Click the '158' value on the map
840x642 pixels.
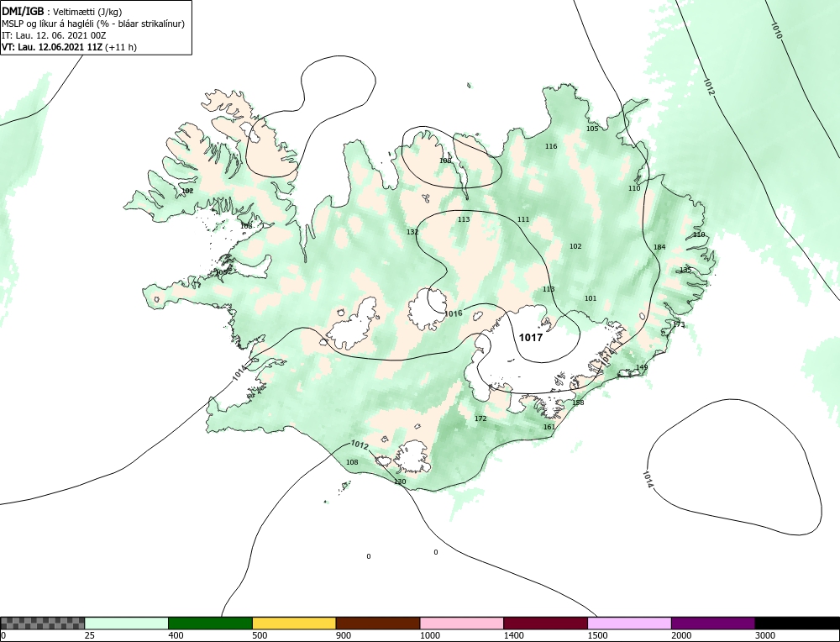point(578,403)
